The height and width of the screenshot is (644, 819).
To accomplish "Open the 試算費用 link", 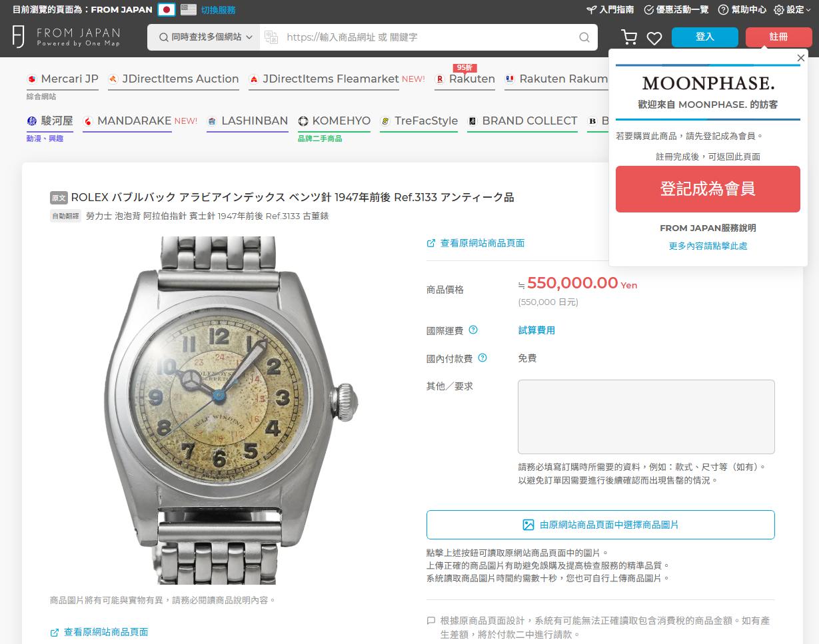I will tap(536, 330).
